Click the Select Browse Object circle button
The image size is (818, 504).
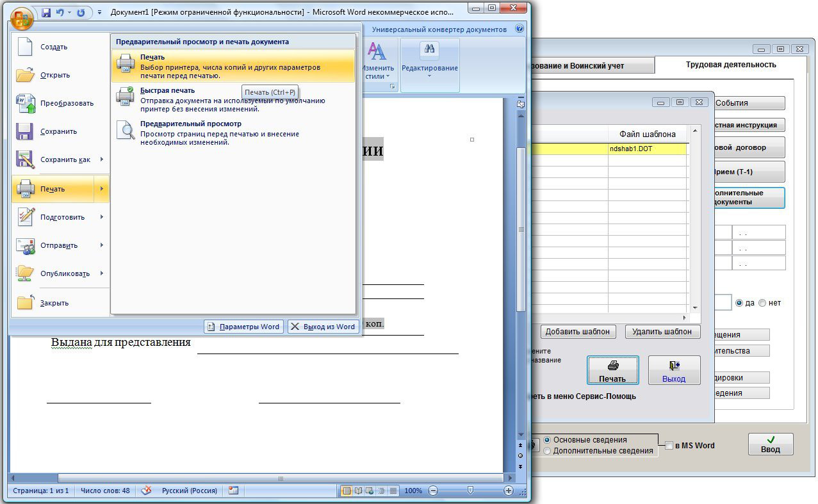(521, 455)
